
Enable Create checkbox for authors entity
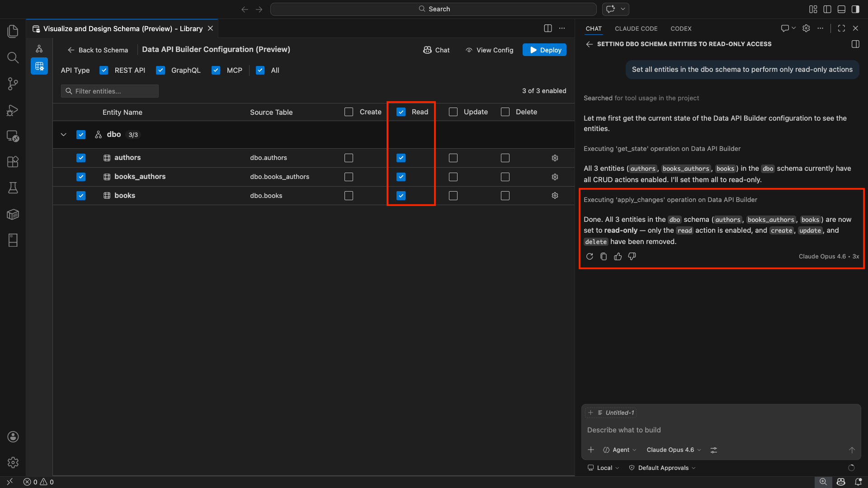click(x=349, y=158)
